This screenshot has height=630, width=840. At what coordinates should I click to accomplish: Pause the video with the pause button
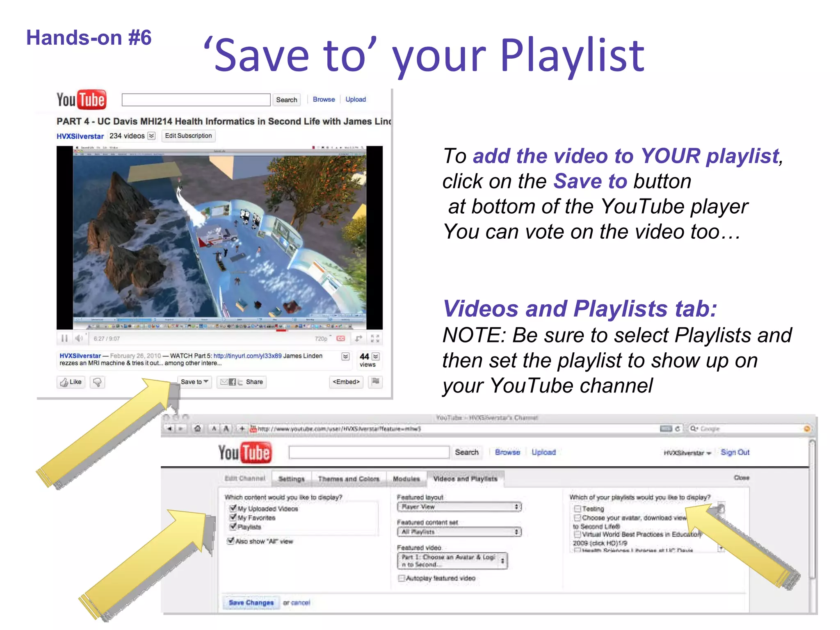(x=64, y=338)
